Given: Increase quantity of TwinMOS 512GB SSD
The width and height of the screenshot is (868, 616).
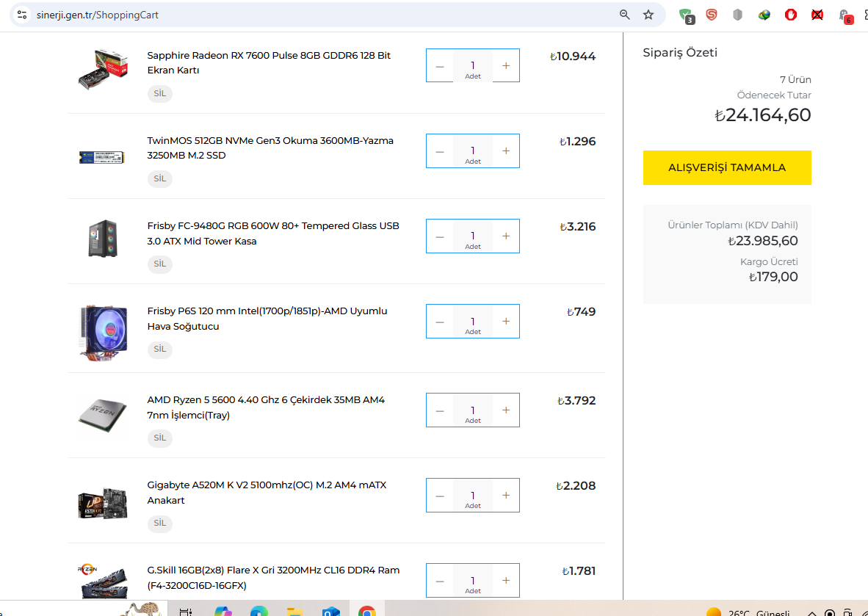Looking at the screenshot, I should 506,151.
